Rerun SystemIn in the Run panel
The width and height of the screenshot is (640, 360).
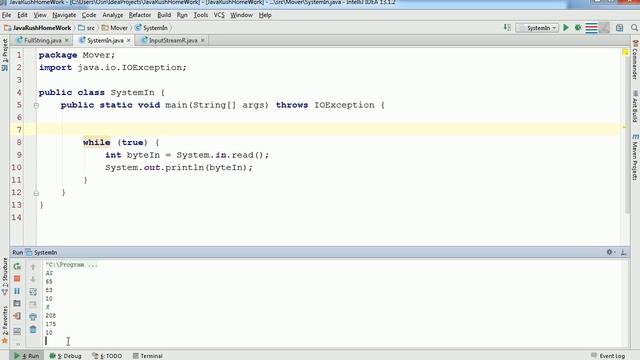17,267
